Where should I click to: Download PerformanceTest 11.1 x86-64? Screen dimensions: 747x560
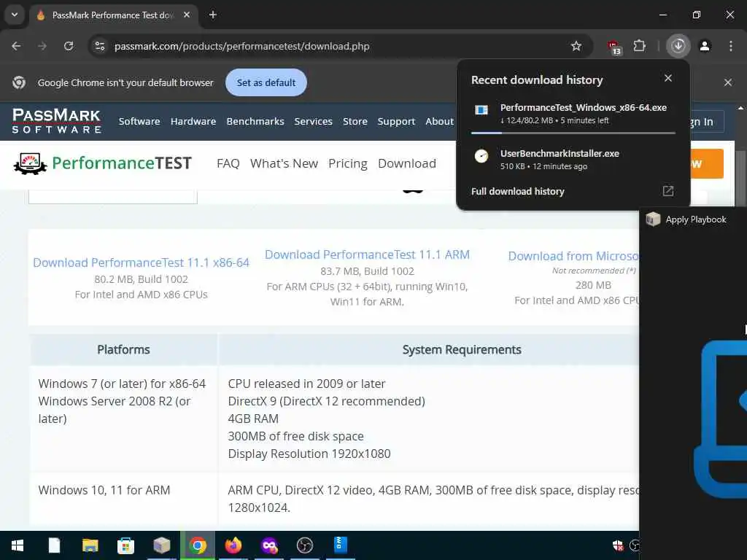point(141,262)
